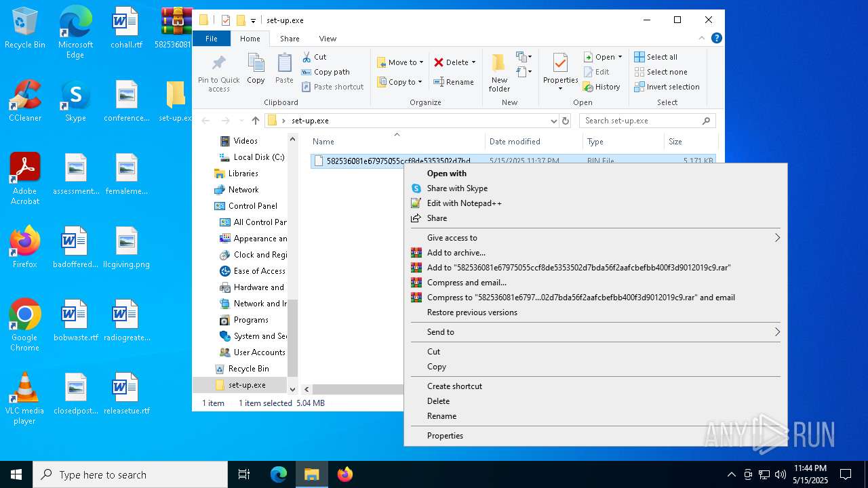Choose Create shortcut from context menu

(595, 386)
